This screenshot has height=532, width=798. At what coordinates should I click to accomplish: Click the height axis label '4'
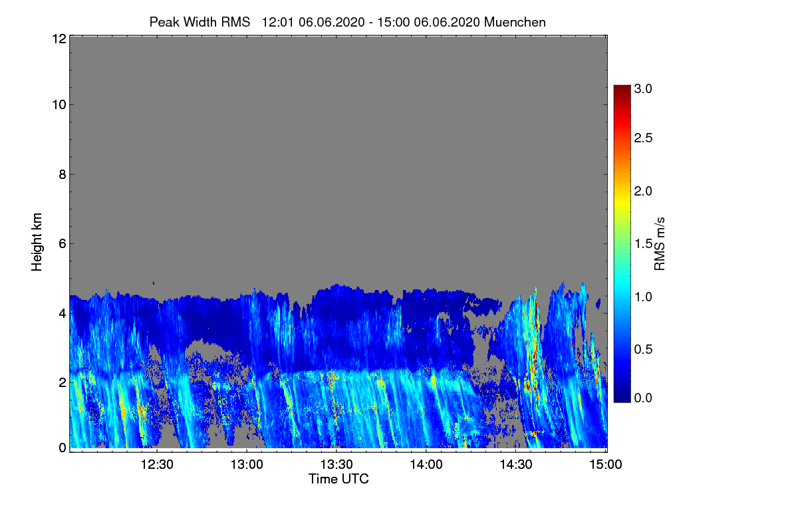coord(61,313)
